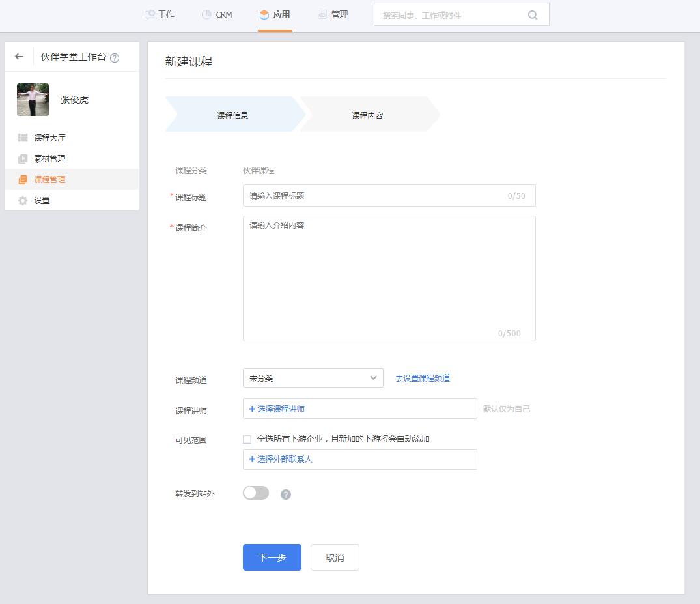
Task: Open 素材管理 in the sidebar
Action: pyautogui.click(x=49, y=159)
